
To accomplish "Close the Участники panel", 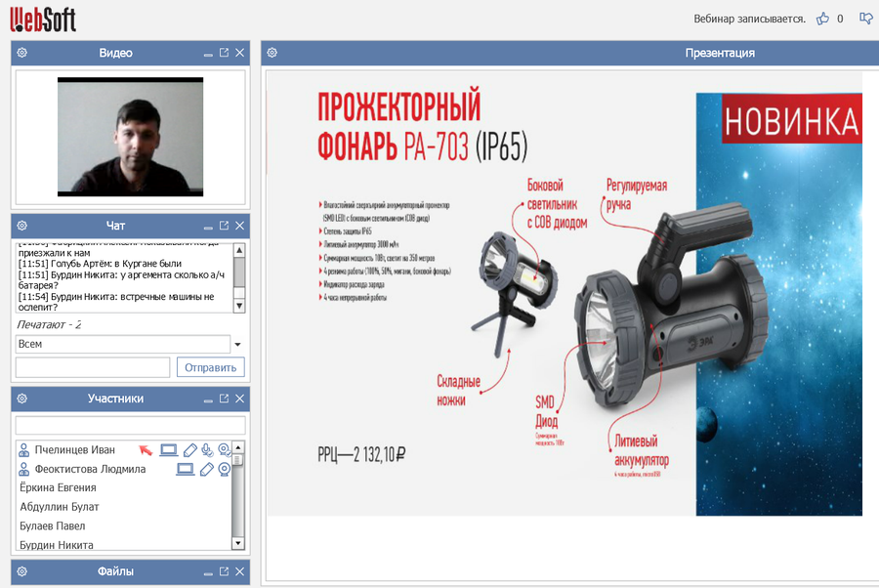I will [x=239, y=399].
